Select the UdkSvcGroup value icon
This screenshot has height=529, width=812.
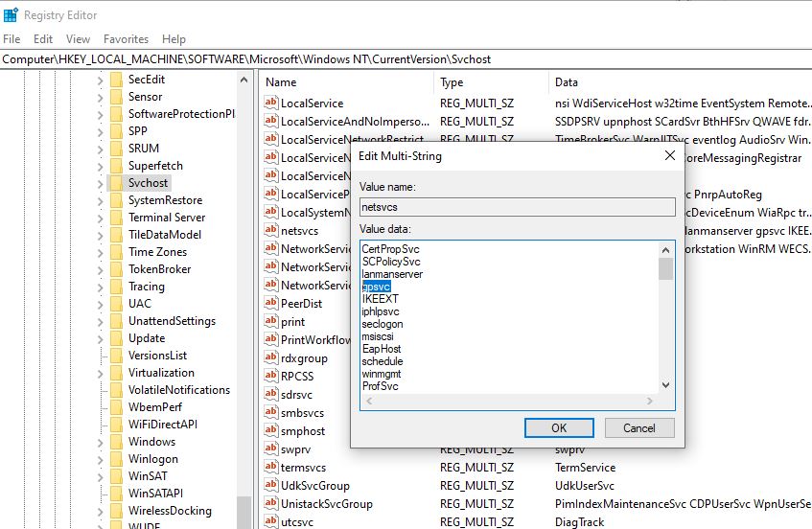tap(271, 485)
